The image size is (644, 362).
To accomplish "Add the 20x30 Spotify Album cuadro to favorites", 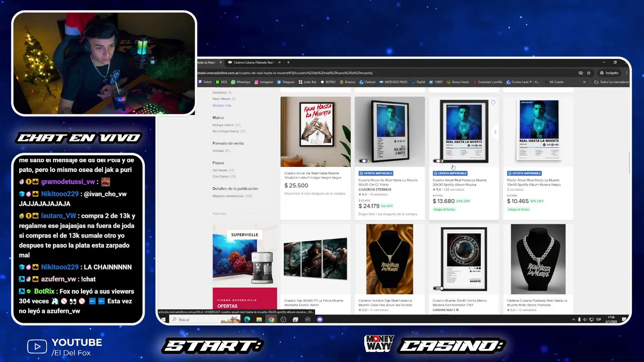I will (x=493, y=103).
